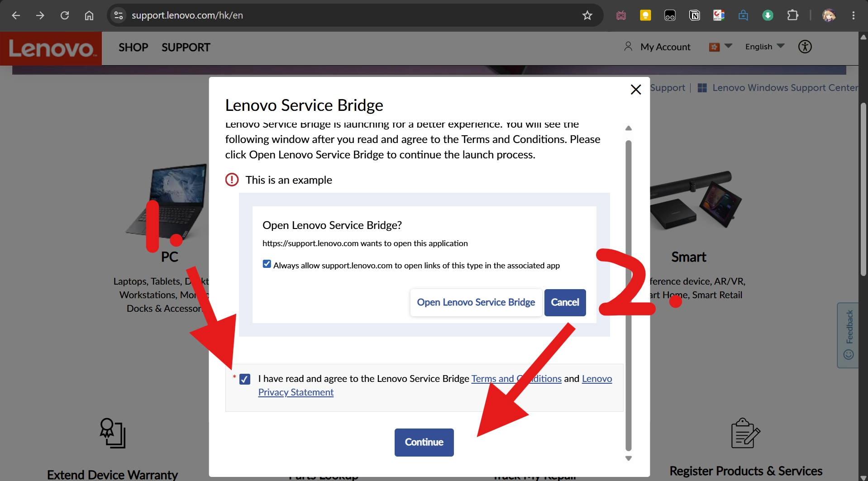Open the Google Translate extension
Screen dimensions: 868x481
(x=719, y=15)
